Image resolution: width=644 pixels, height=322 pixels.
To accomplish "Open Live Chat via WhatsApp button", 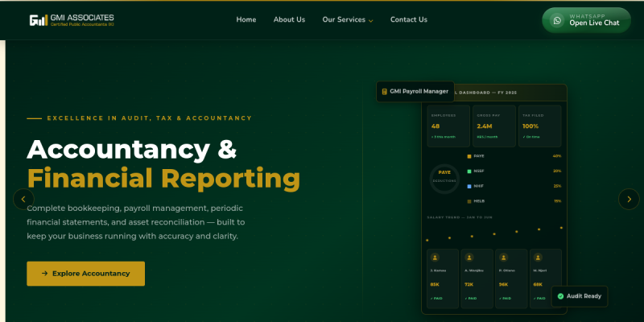I will click(x=585, y=20).
